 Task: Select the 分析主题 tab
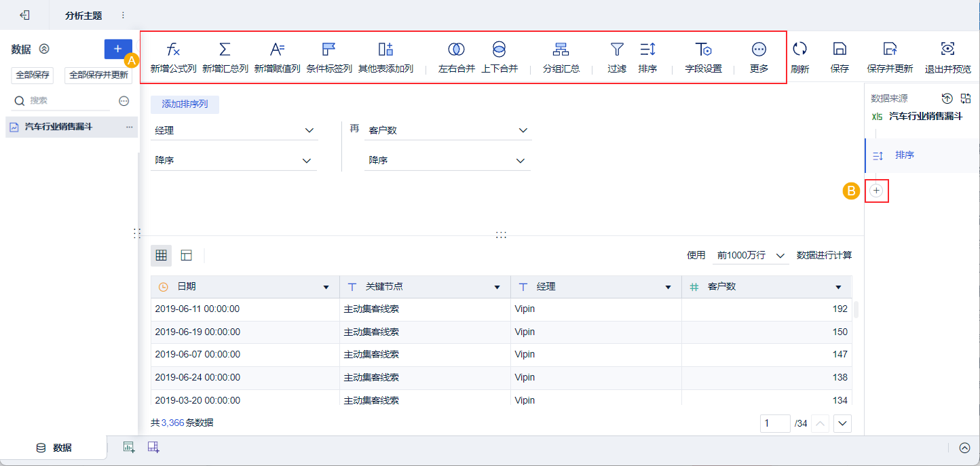(x=83, y=16)
